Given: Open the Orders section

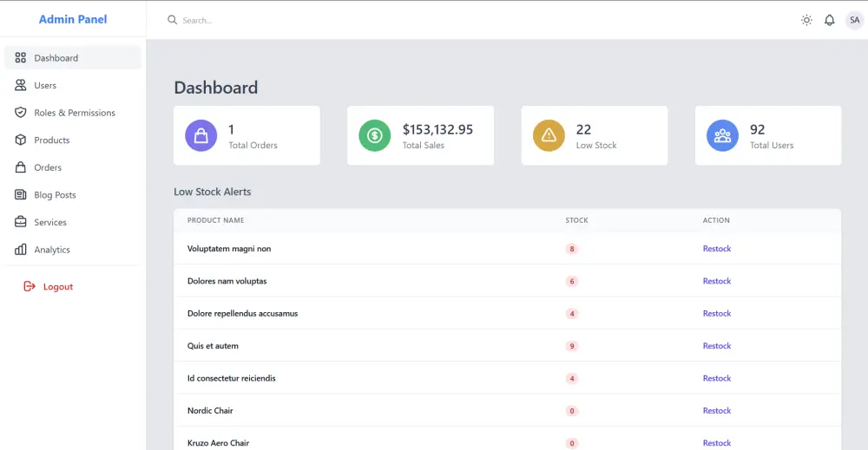Looking at the screenshot, I should click(73, 167).
